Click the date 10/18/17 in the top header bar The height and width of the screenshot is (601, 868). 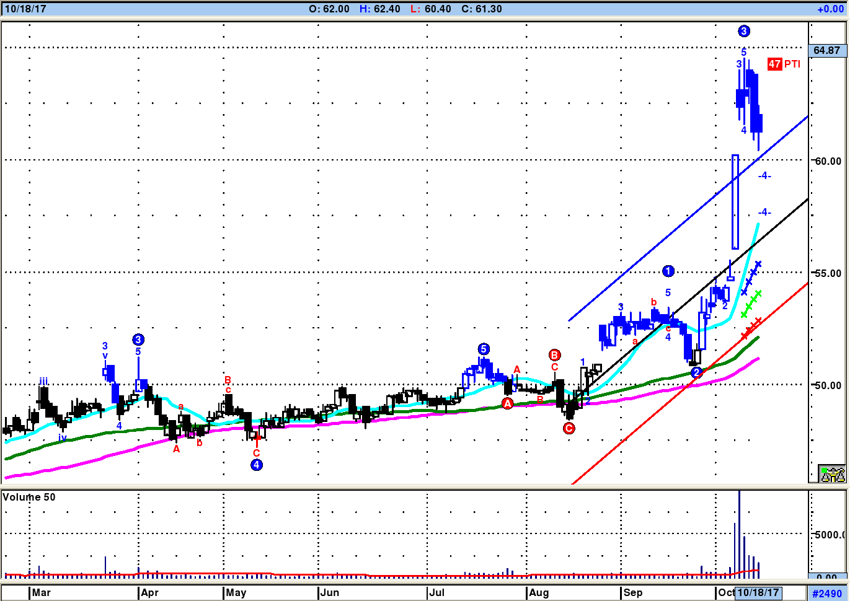click(25, 9)
